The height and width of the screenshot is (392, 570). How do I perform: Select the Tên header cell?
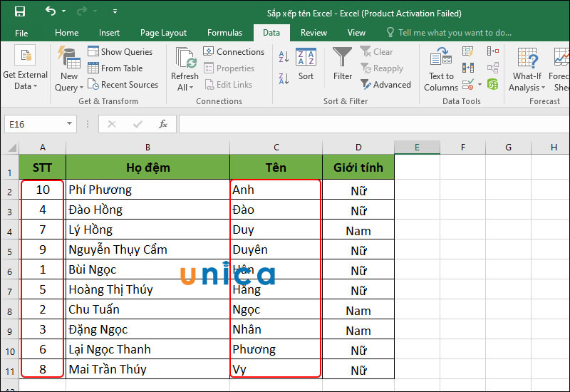tap(276, 167)
